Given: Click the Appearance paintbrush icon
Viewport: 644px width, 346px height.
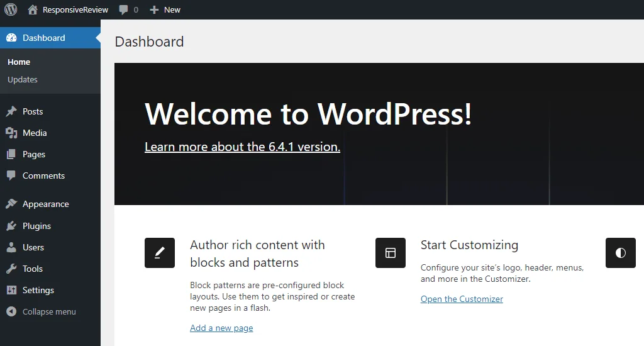Looking at the screenshot, I should click(11, 204).
